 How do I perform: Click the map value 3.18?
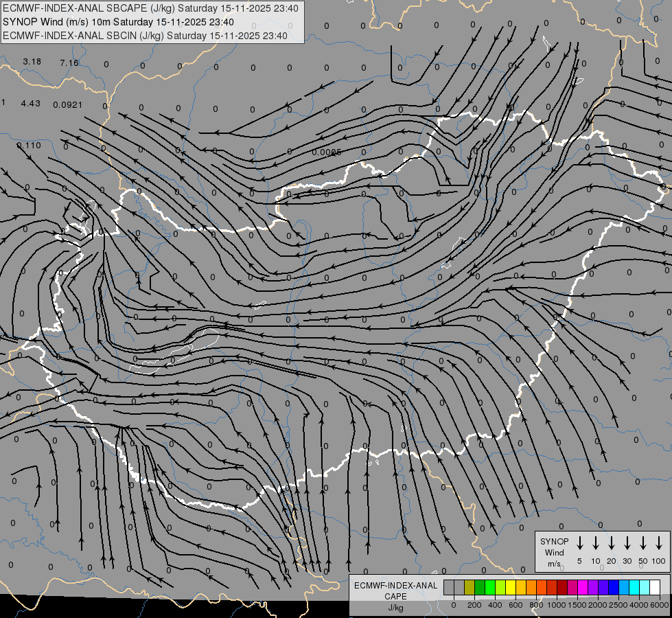tap(32, 62)
